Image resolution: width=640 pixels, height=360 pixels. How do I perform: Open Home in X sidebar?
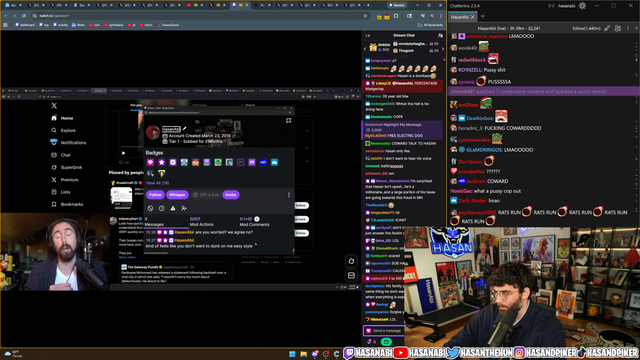click(x=62, y=118)
